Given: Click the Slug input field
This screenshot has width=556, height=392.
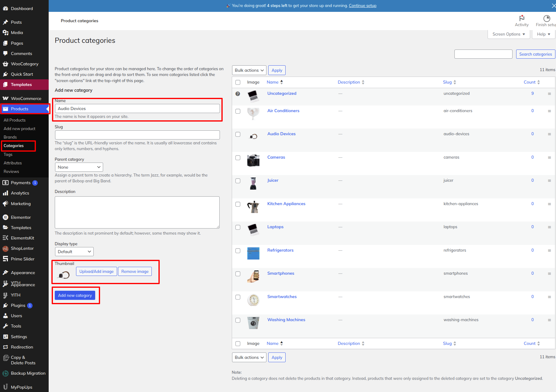Looking at the screenshot, I should (137, 135).
